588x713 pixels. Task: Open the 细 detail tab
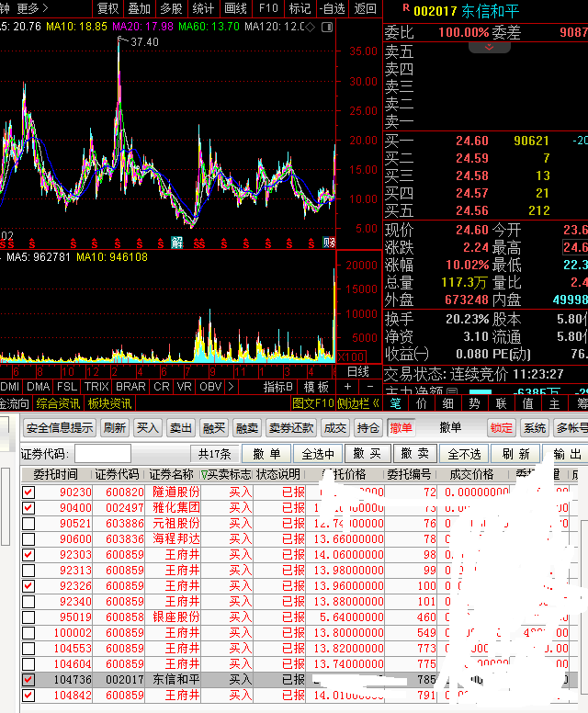pos(448,403)
